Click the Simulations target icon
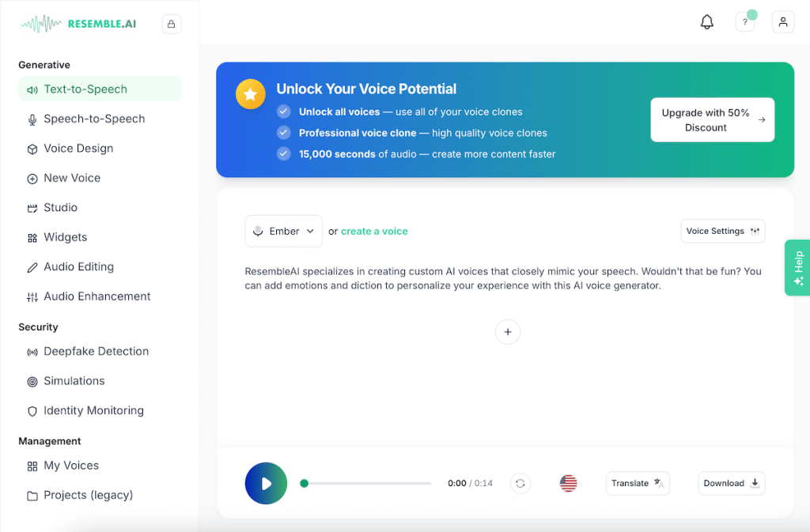This screenshot has width=810, height=532. pos(32,381)
